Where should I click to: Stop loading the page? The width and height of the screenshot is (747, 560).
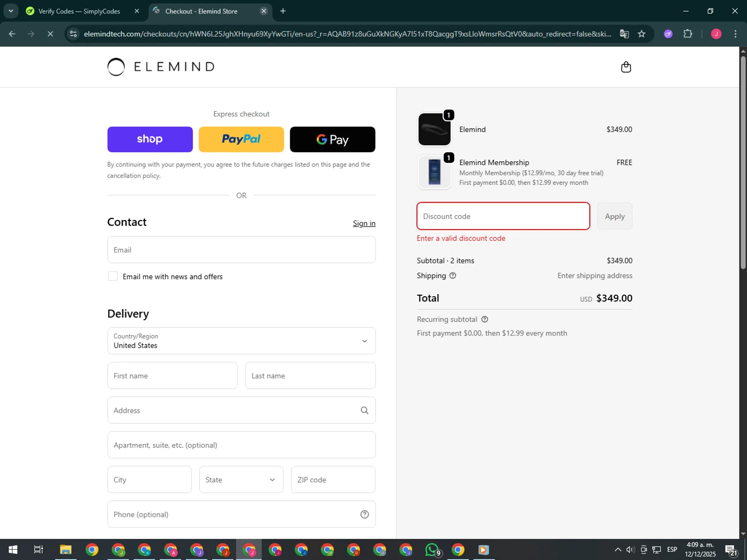(x=50, y=34)
